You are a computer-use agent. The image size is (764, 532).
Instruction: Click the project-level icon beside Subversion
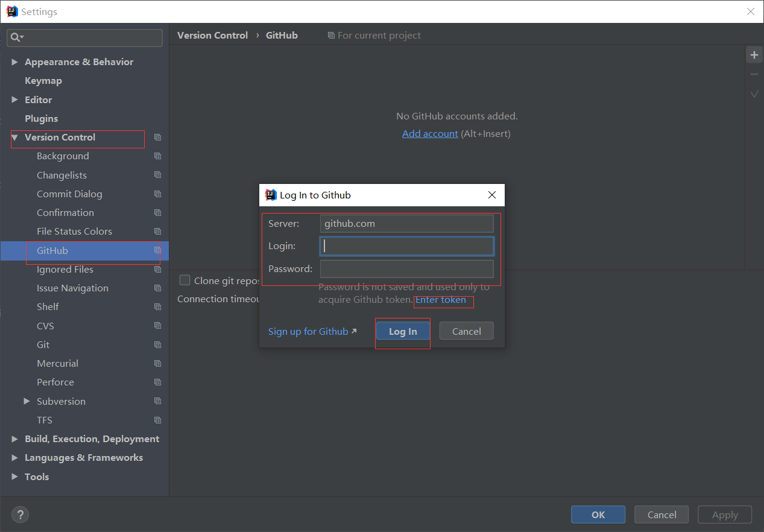pos(157,401)
